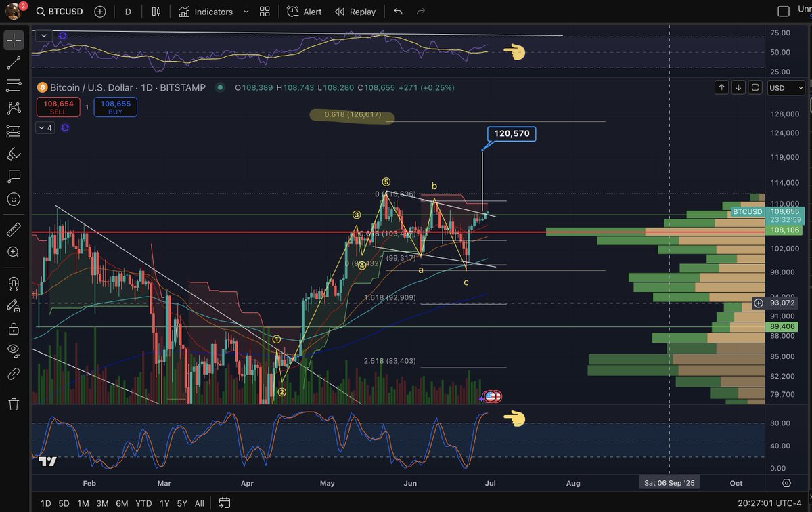Select the 3M date range
The height and width of the screenshot is (512, 812).
(102, 503)
